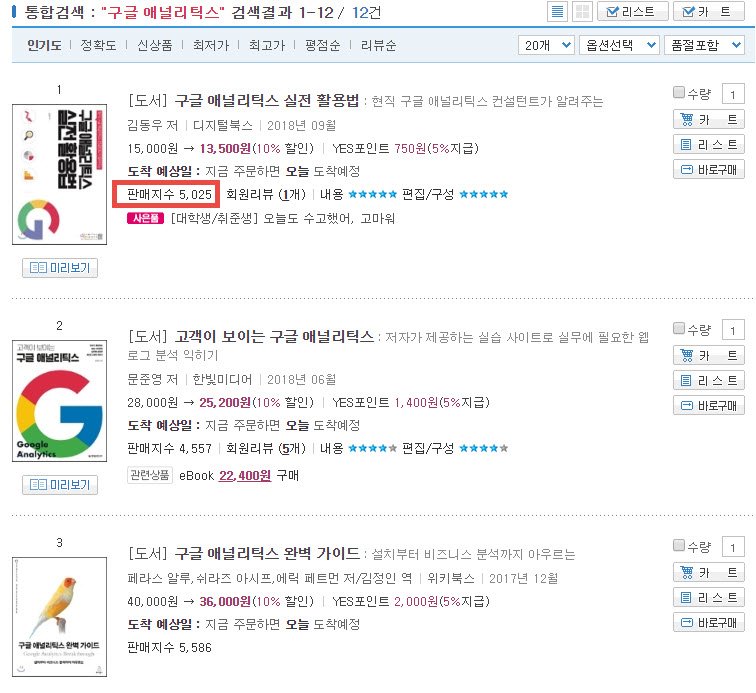This screenshot has height=693, width=756.
Task: Click 판매지수 5,025 text
Action: click(x=170, y=194)
